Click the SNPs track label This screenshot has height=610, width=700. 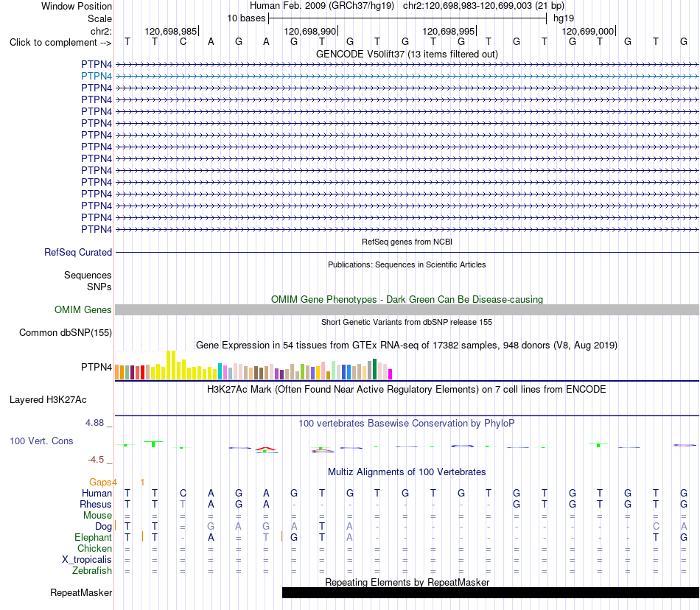99,287
